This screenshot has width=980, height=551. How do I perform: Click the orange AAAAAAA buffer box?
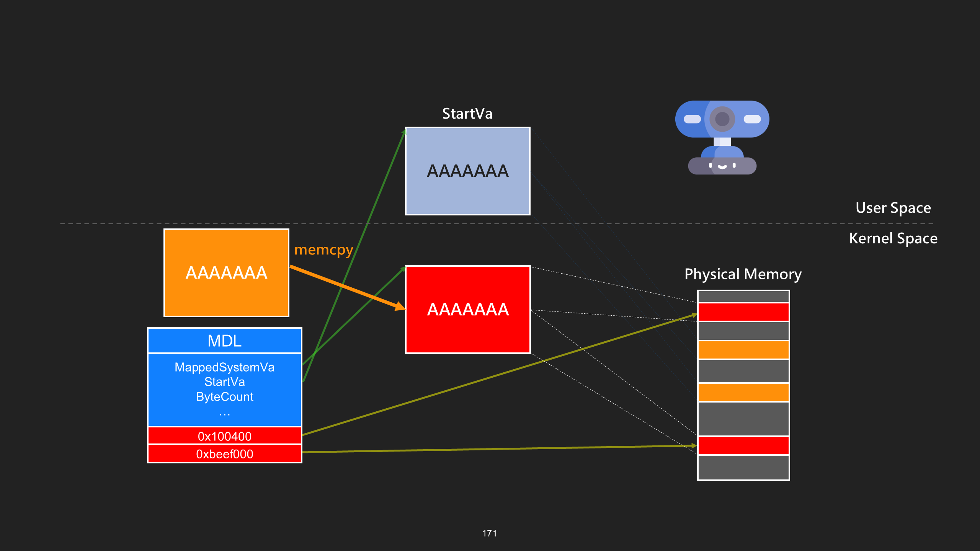pos(226,273)
